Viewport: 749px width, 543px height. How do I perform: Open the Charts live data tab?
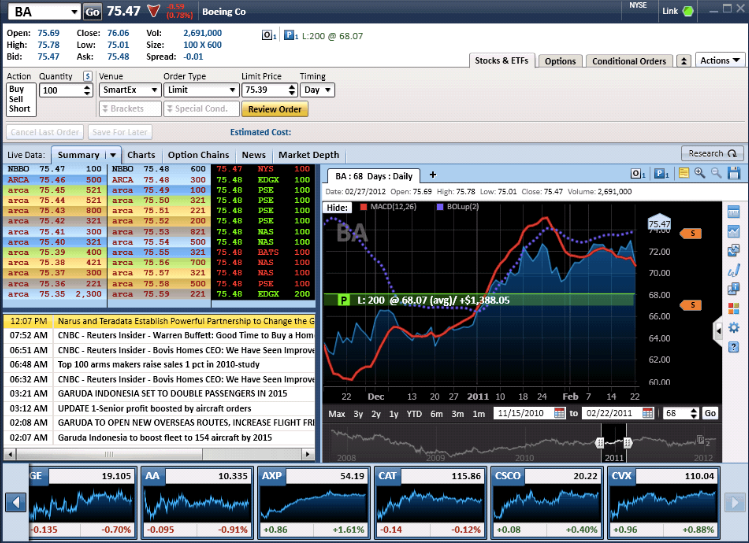pyautogui.click(x=141, y=155)
